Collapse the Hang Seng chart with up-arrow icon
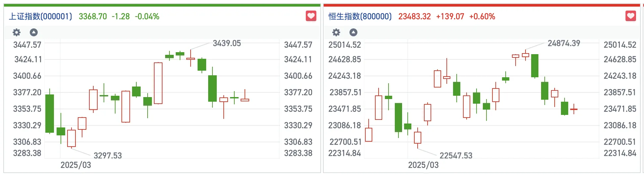644x175 pixels. [353, 32]
